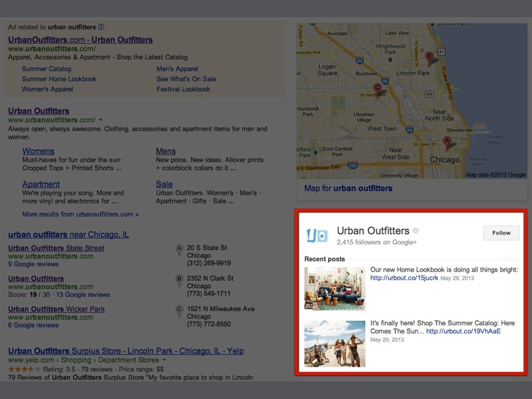Click map pin A beside 20 S State St
This screenshot has height=399, width=532.
pyautogui.click(x=179, y=250)
